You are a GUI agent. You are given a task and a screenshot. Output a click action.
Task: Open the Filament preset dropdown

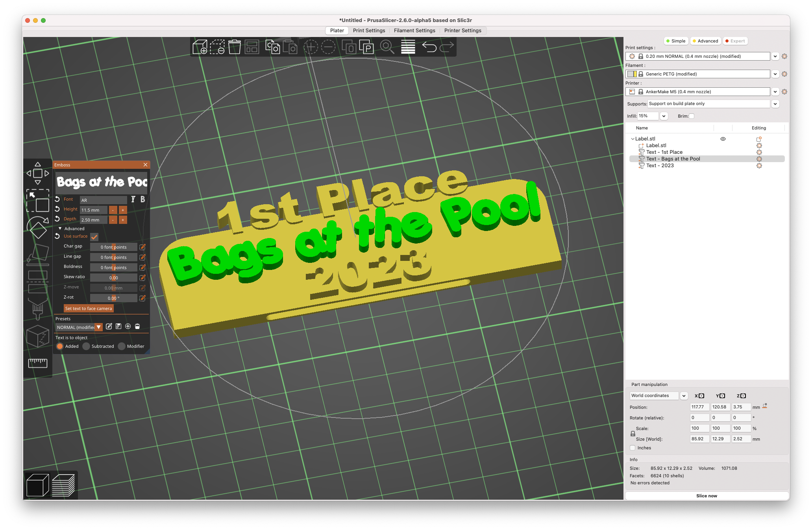pos(775,74)
